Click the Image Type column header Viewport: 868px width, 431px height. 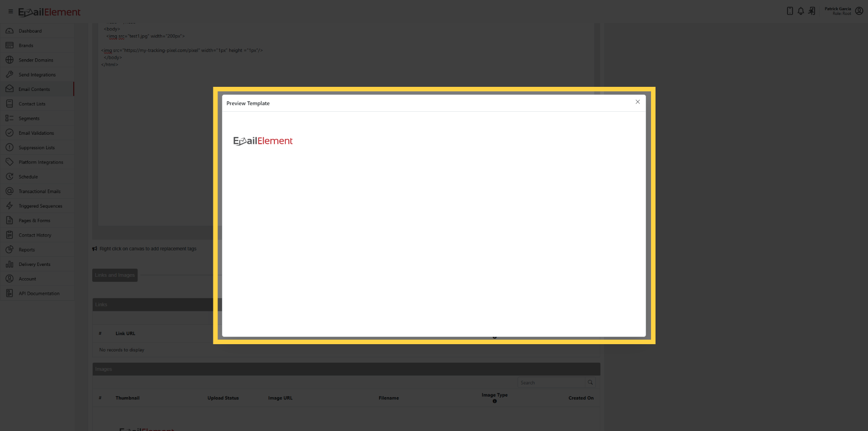[x=495, y=395]
